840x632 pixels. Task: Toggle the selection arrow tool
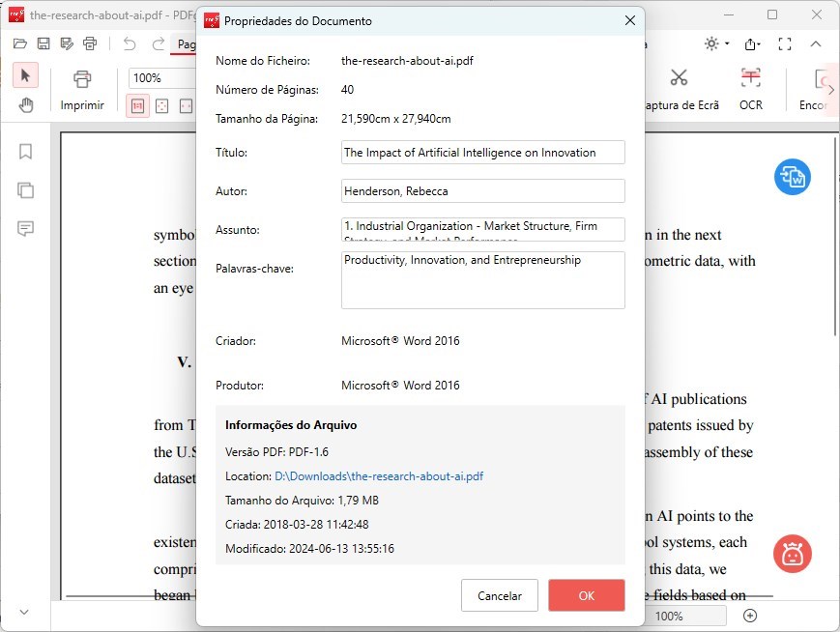click(26, 75)
